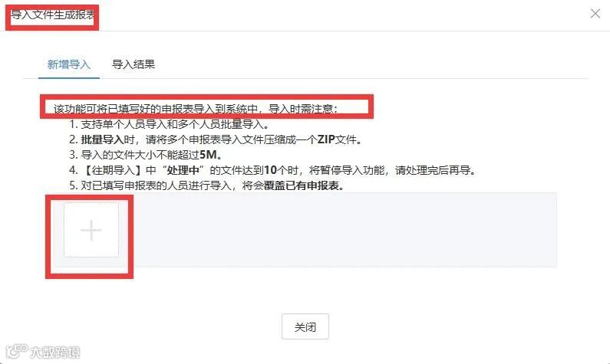The image size is (610, 364).
Task: Click the bold ZIP text
Action: pyautogui.click(x=326, y=139)
